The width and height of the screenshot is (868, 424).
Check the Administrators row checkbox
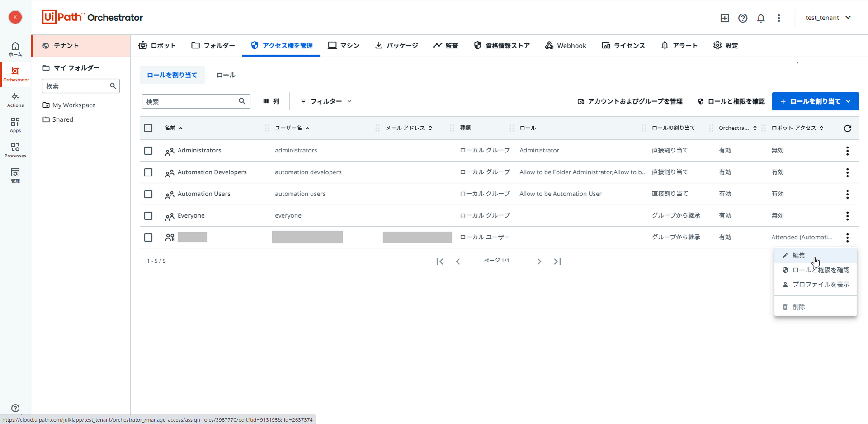click(x=148, y=151)
